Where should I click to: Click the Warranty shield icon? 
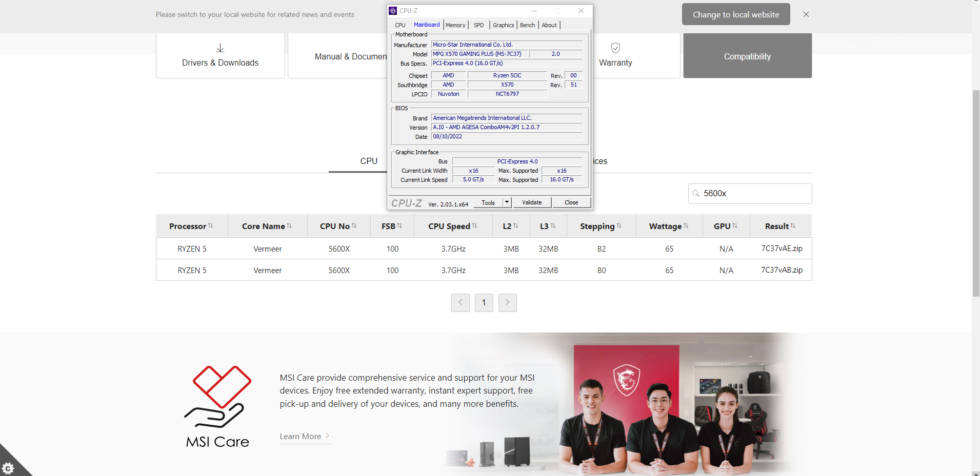tap(615, 48)
